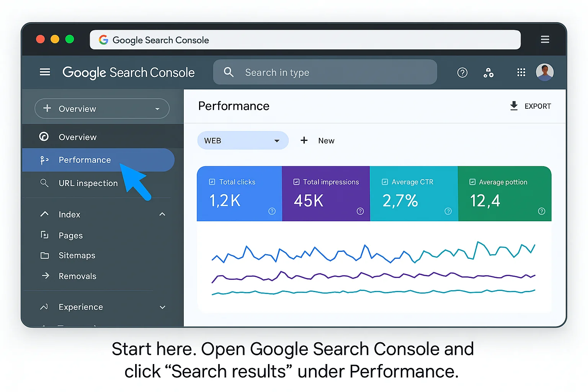Toggle the Total impressions metric card
This screenshot has height=392, width=588.
coord(326,194)
